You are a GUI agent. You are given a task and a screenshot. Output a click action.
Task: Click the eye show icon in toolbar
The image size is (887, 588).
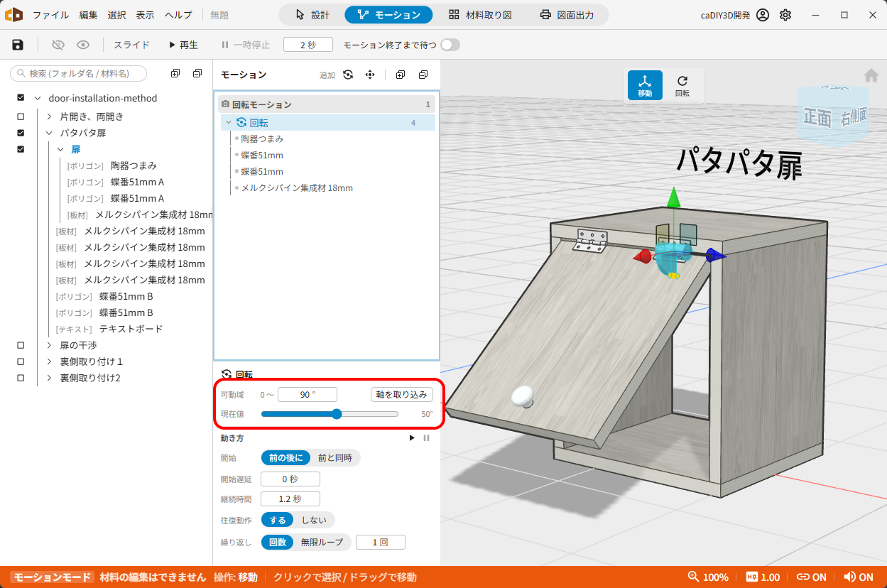(83, 45)
